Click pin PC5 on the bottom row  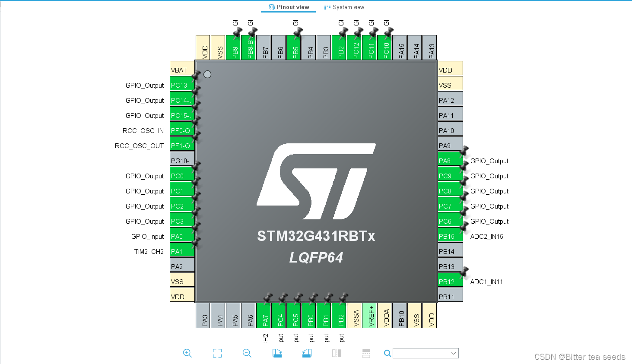[294, 316]
